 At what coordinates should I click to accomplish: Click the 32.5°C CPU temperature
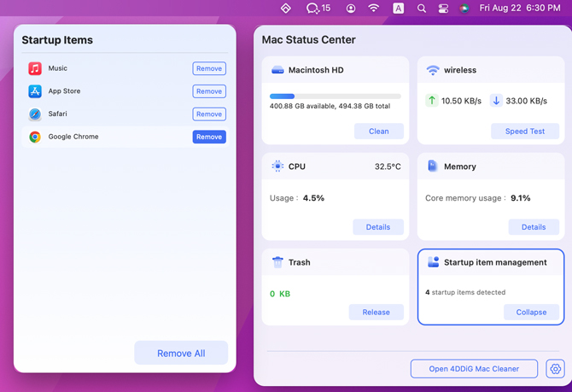[388, 167]
